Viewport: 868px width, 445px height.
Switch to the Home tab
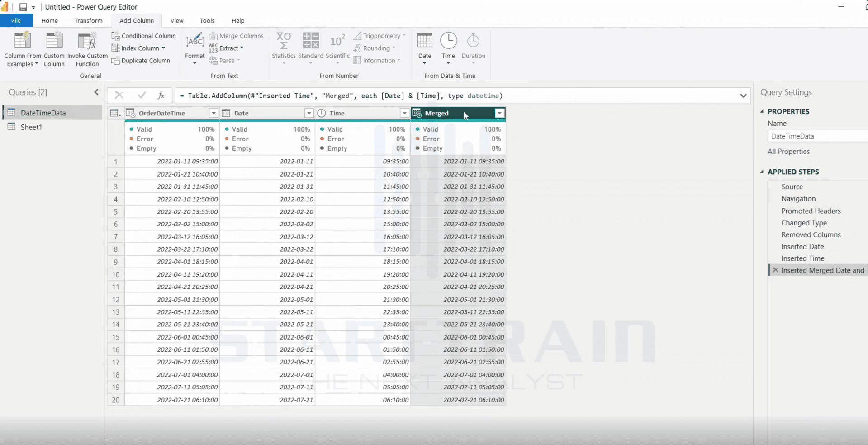49,21
